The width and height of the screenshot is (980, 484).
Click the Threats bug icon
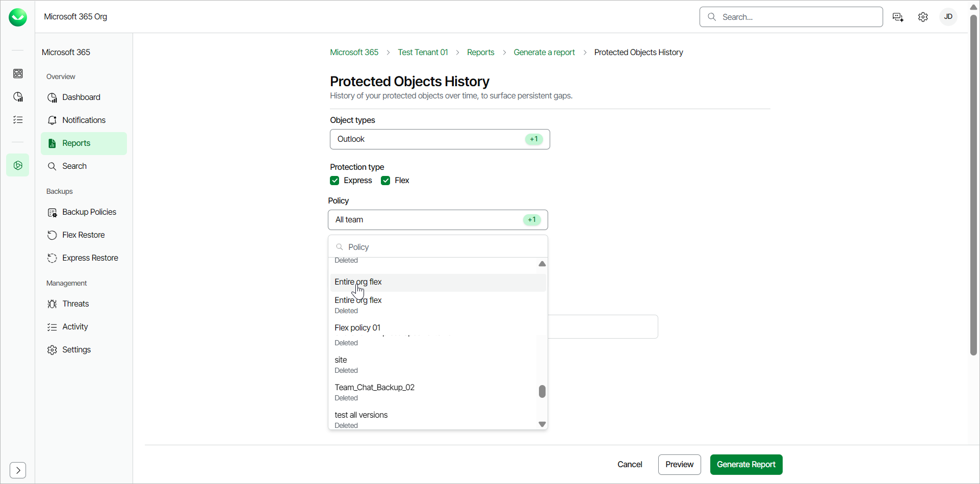[x=52, y=304]
